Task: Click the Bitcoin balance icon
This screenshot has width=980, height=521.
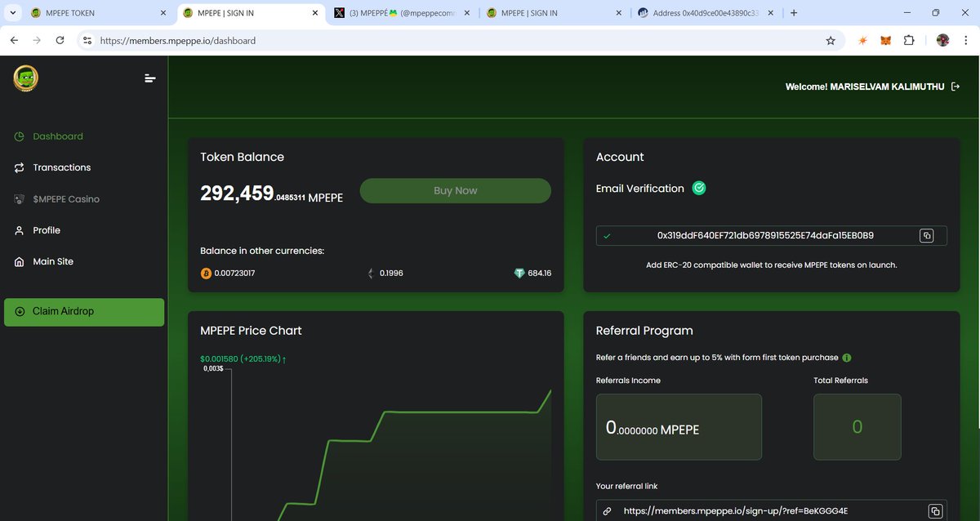Action: click(x=206, y=273)
